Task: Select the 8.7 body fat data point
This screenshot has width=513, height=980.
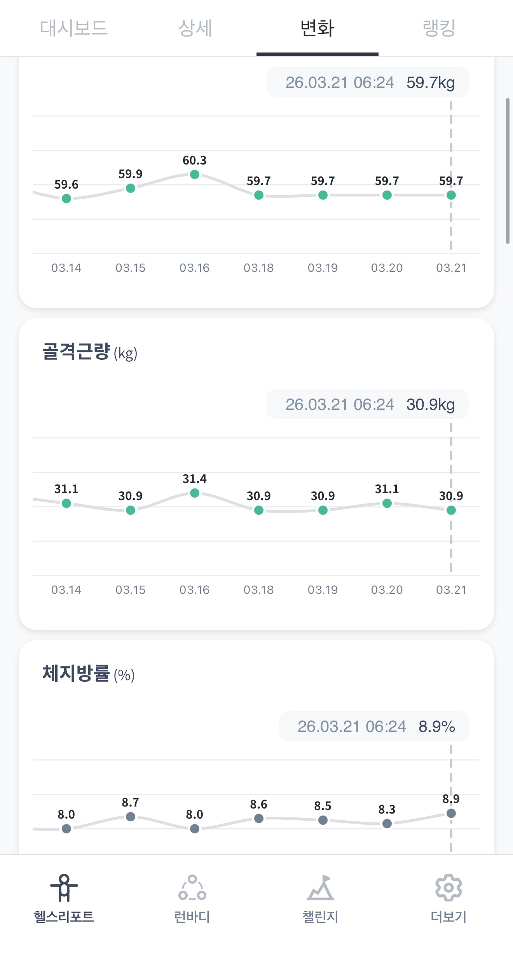Action: [131, 817]
